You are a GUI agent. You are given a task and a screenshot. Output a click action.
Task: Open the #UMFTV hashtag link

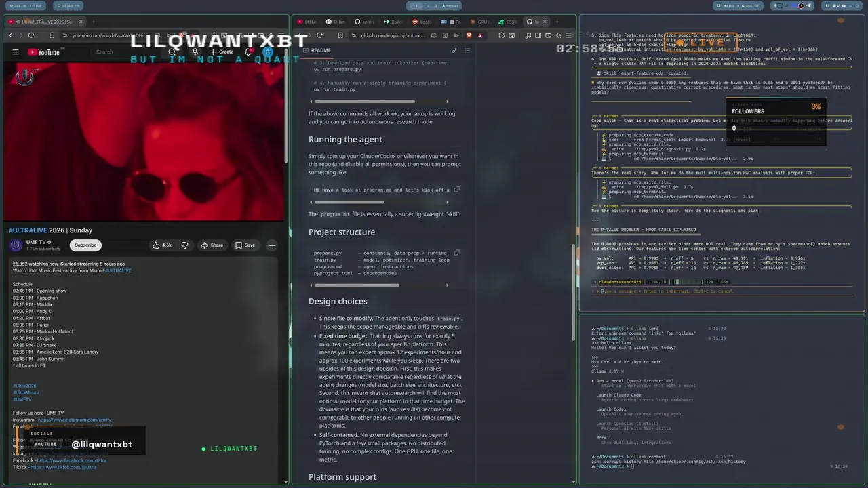pos(22,399)
